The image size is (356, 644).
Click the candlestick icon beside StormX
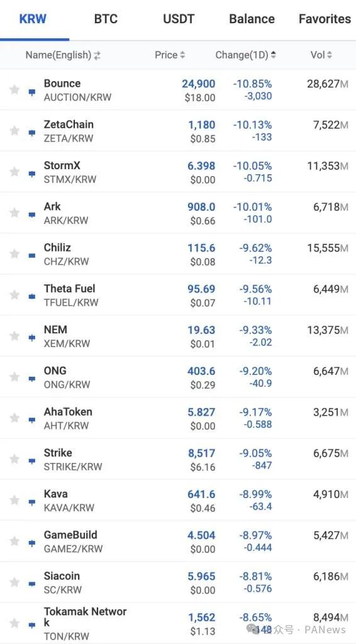(x=31, y=174)
